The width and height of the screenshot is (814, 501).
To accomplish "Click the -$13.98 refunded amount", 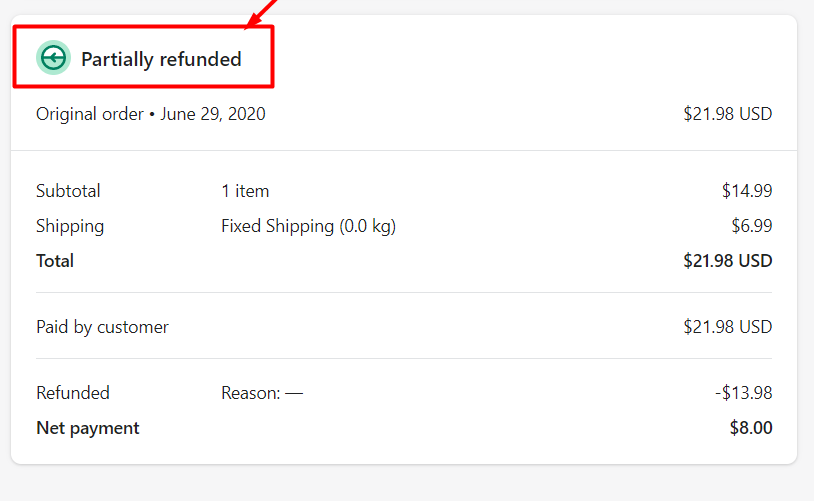I will pyautogui.click(x=743, y=393).
